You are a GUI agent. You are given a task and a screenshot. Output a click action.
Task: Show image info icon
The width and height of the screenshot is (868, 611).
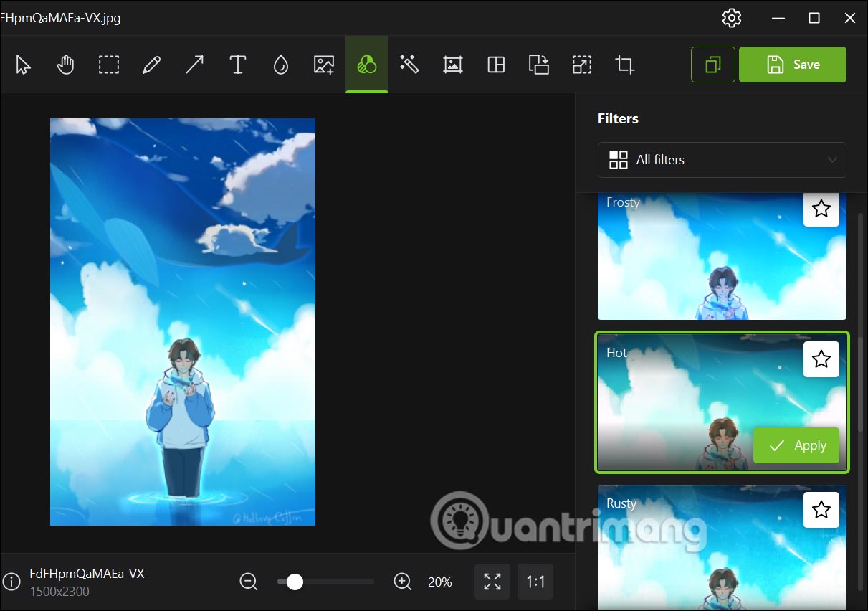pos(11,582)
